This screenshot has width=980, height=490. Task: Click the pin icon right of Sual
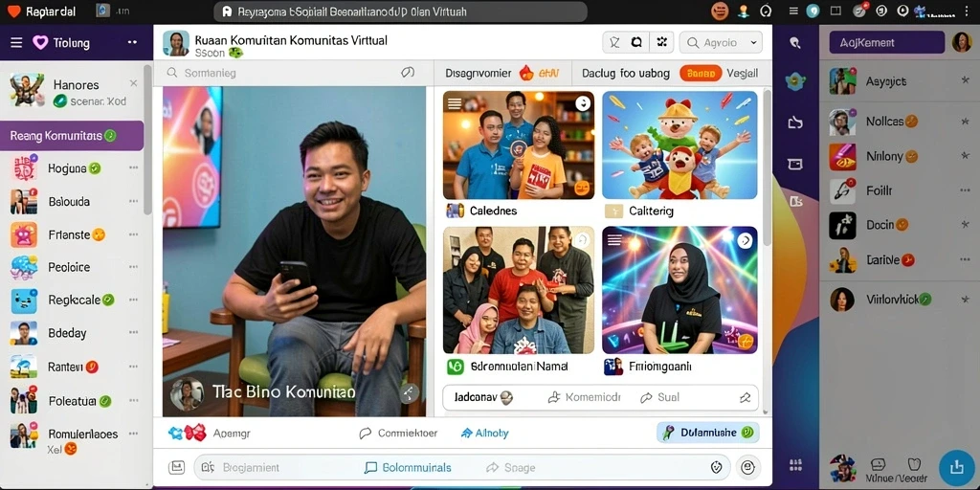(x=745, y=397)
